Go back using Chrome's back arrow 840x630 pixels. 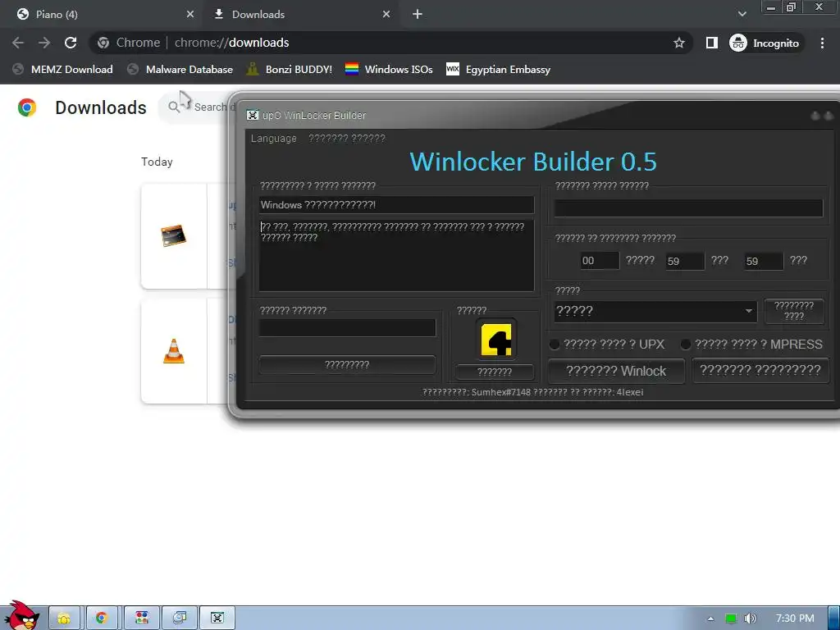[18, 43]
